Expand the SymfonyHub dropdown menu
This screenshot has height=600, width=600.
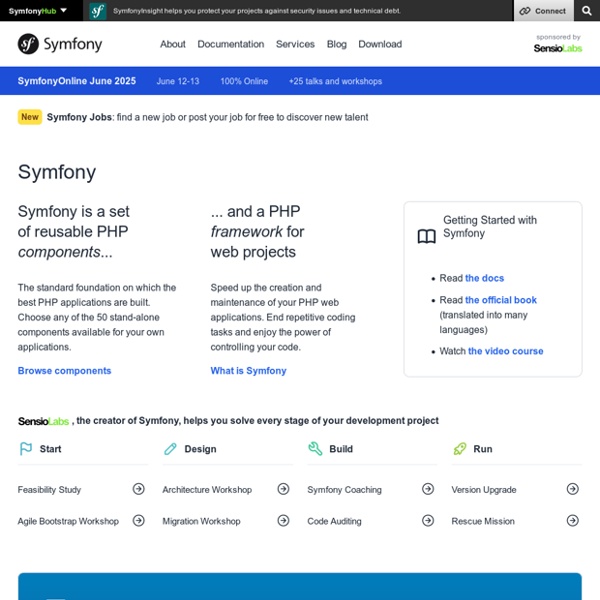(38, 11)
